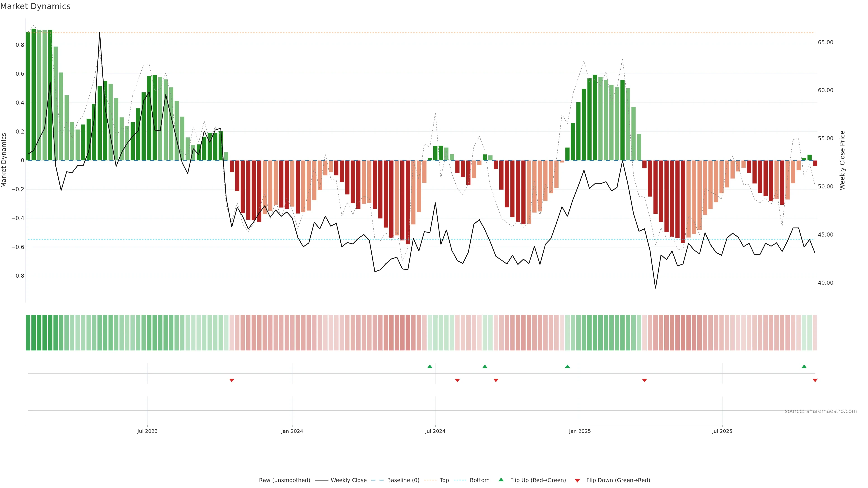
Task: Hide the Baseline (0) legend series
Action: (x=403, y=480)
